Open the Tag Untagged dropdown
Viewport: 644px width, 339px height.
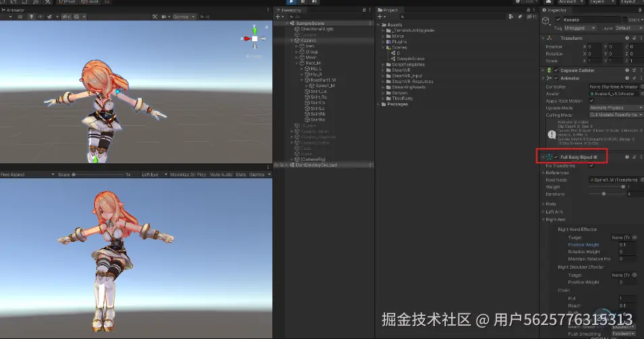click(x=579, y=28)
